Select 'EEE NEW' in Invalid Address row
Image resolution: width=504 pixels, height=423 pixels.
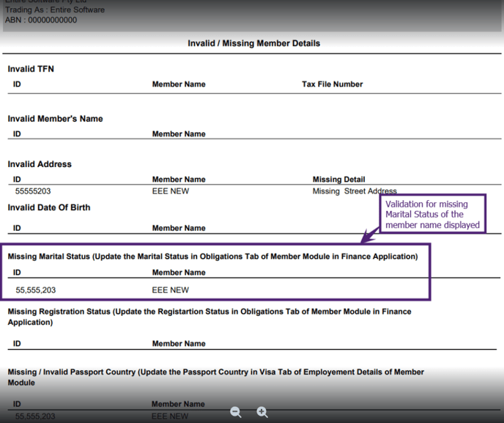point(171,191)
